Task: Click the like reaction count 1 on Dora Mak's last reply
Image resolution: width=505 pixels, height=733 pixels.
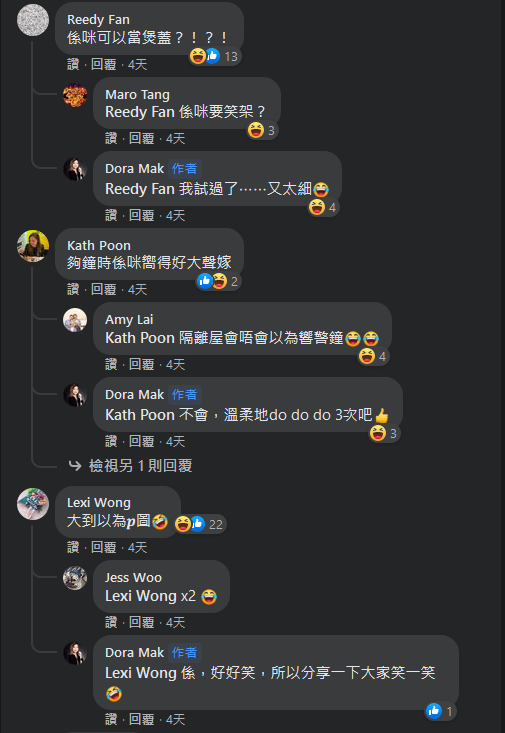Action: click(x=440, y=711)
